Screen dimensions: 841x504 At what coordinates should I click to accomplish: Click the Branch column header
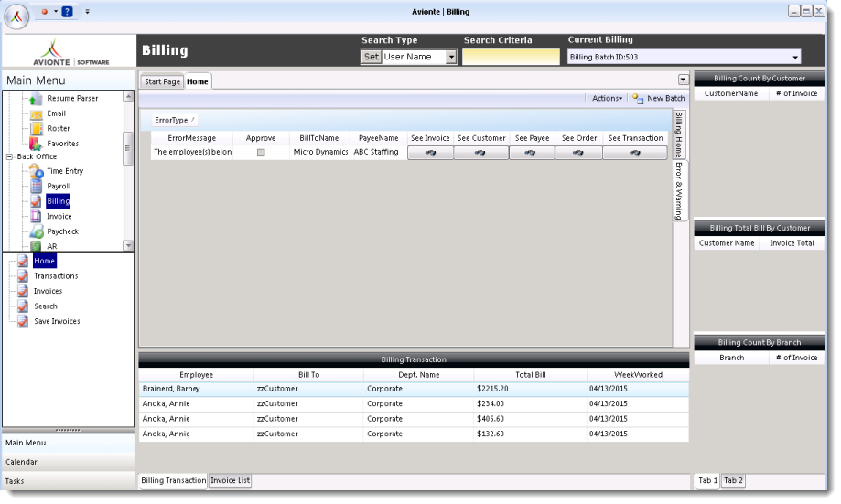pos(731,358)
